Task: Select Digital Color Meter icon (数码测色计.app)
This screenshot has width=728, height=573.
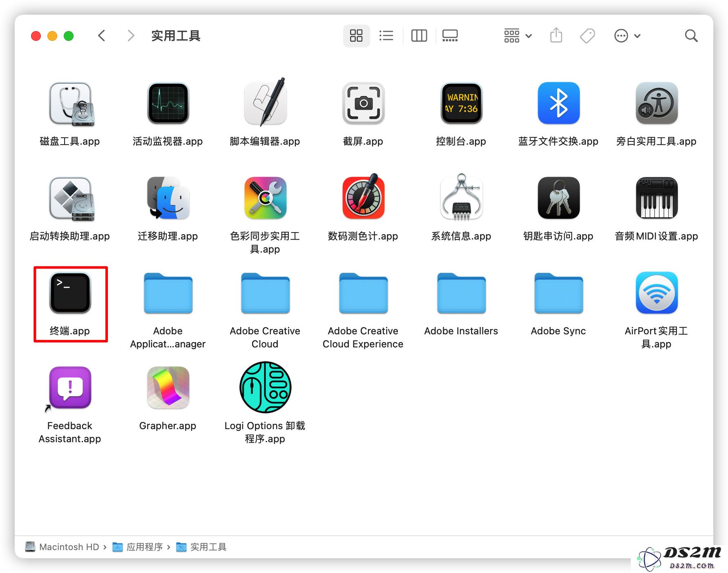Action: [x=363, y=197]
